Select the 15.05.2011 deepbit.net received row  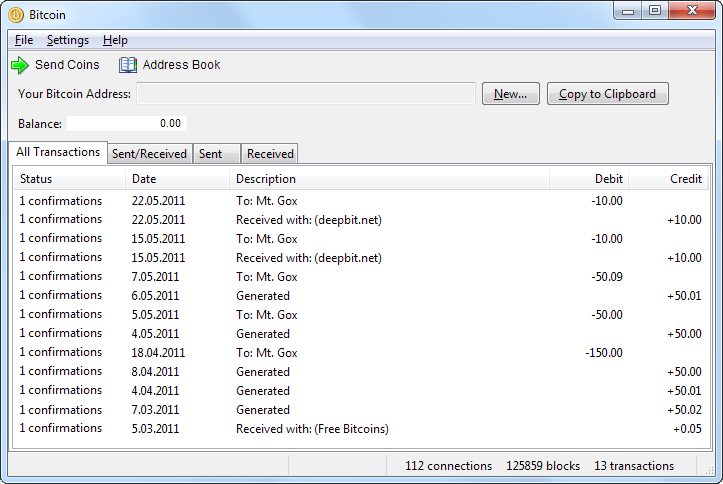(361, 258)
